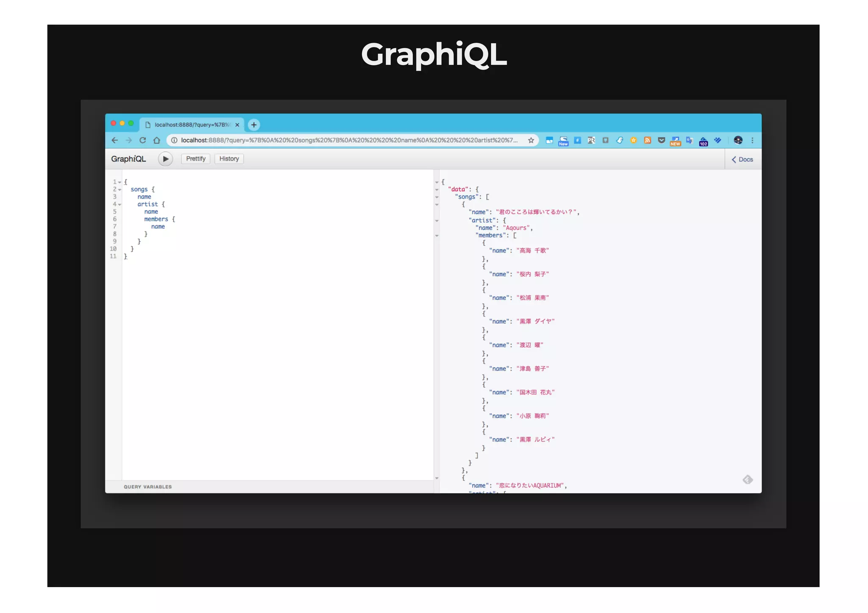
Task: Click member name "桜内 梨子"
Action: (x=532, y=275)
